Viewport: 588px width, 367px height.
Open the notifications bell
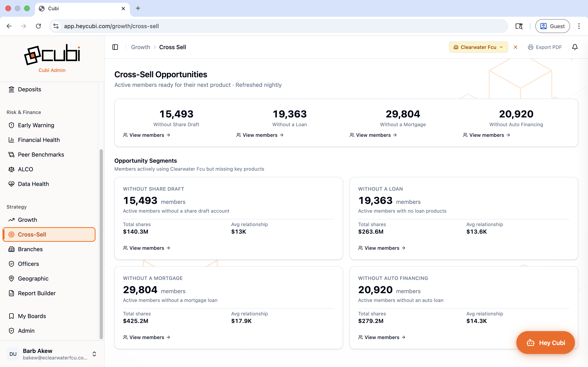click(575, 47)
